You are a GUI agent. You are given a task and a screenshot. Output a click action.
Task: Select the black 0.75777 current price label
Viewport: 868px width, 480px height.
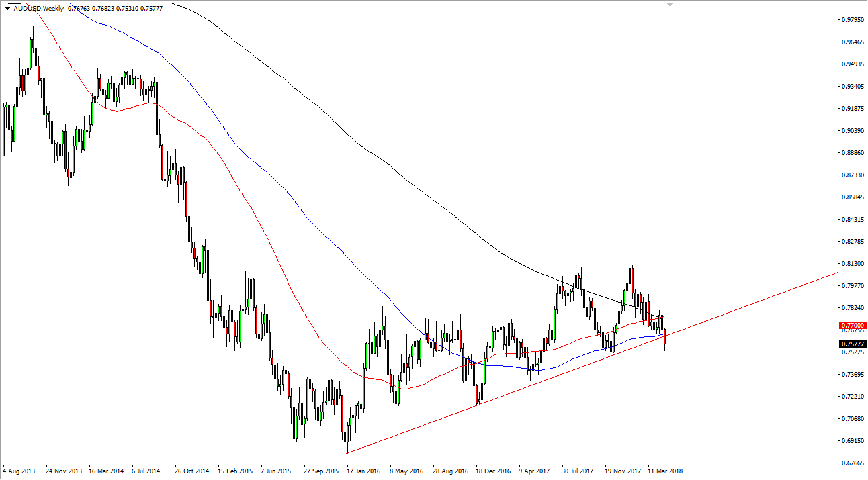[852, 344]
